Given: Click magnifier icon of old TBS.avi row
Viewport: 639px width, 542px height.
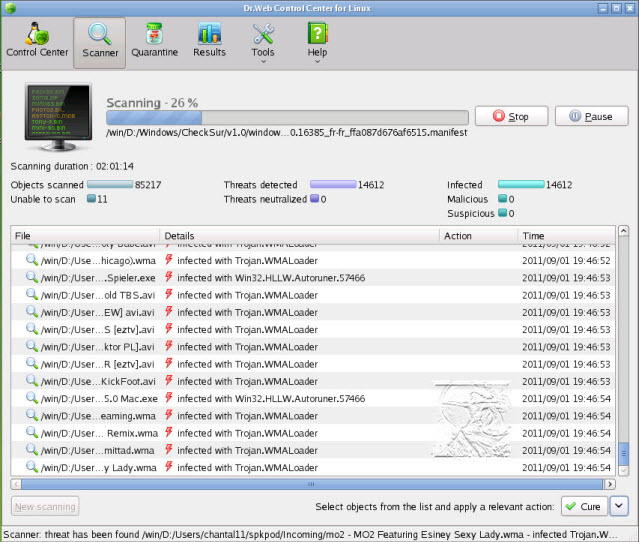Looking at the screenshot, I should coord(31,294).
